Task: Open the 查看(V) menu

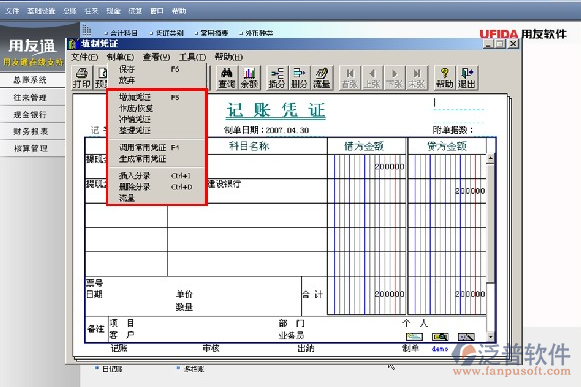Action: click(156, 57)
